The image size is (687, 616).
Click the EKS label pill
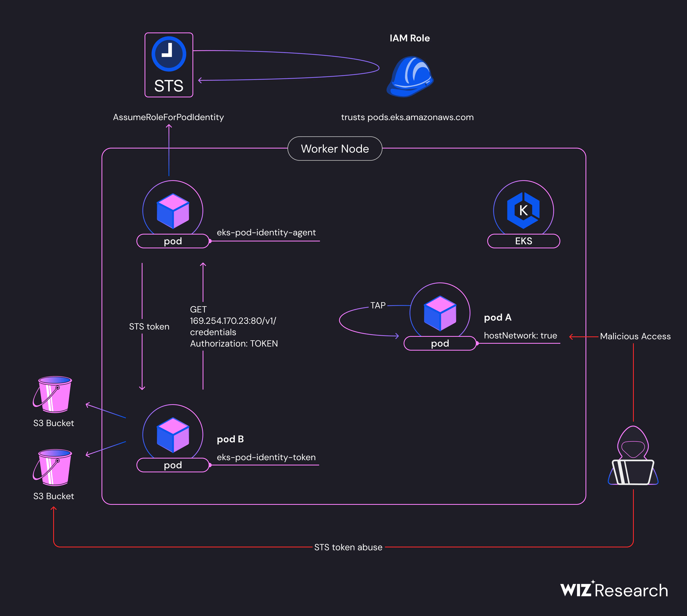[x=523, y=241]
